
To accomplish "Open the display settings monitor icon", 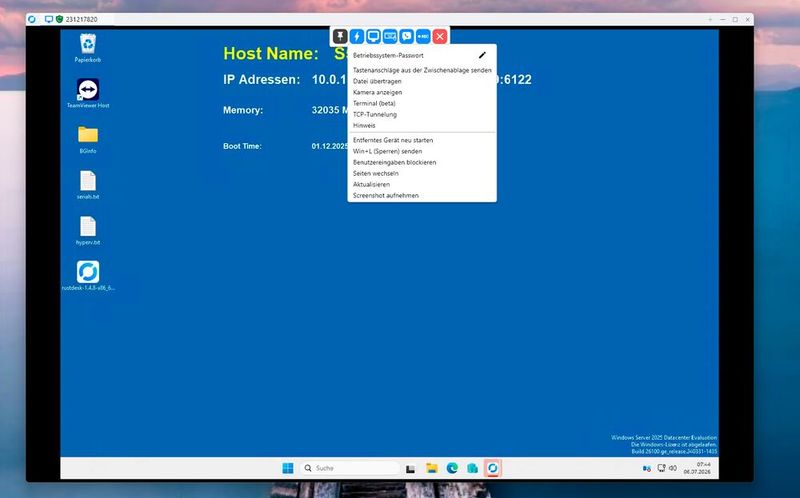I will point(373,36).
